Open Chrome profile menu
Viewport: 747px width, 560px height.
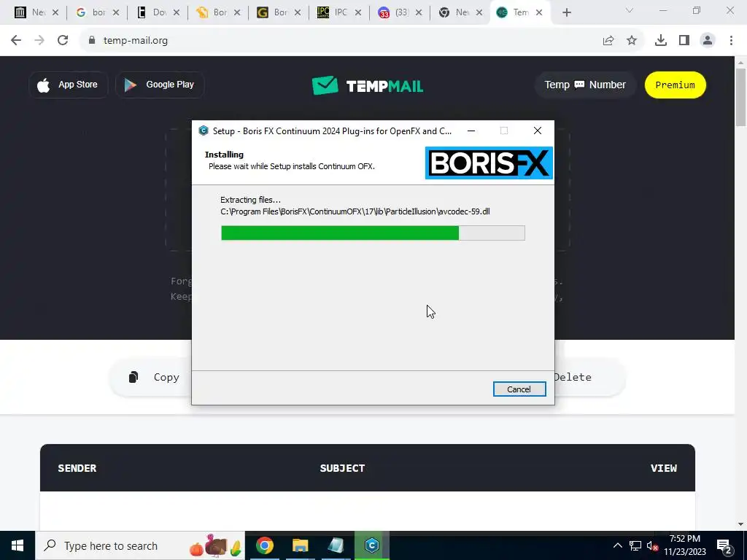(x=708, y=41)
